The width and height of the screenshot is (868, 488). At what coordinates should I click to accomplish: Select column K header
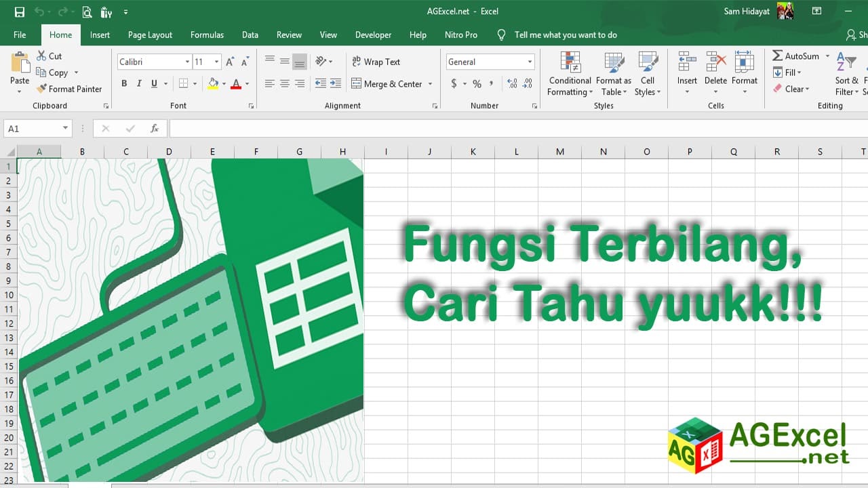point(473,152)
